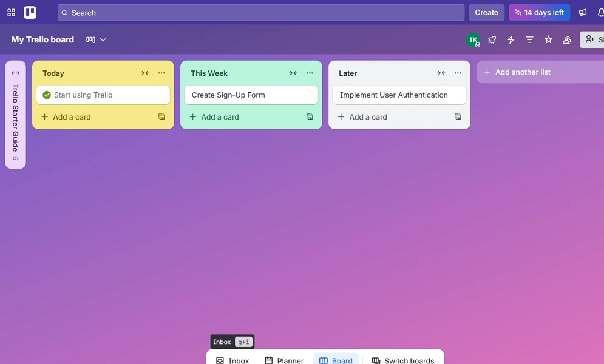The height and width of the screenshot is (364, 604).
Task: Open the notifications bell icon
Action: click(600, 13)
